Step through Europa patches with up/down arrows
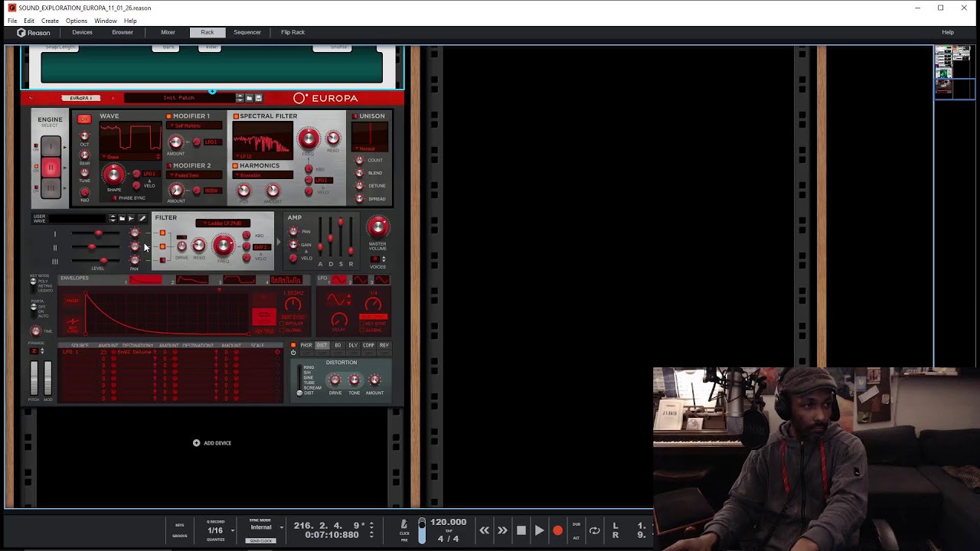 240,98
